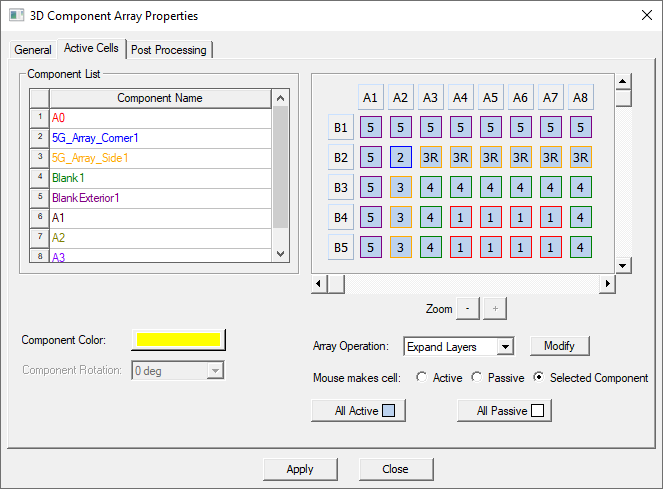Select the Blank1 component row
This screenshot has width=663, height=489.
coord(161,178)
